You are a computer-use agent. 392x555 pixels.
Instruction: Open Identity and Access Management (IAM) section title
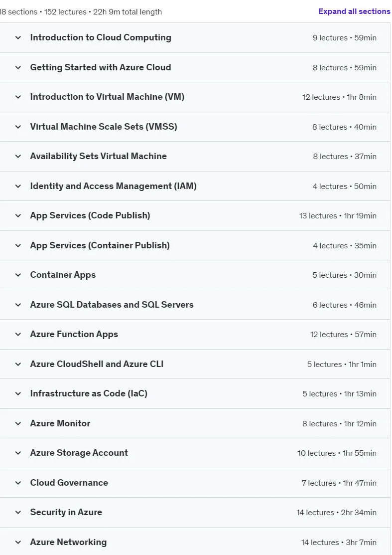[x=113, y=186]
